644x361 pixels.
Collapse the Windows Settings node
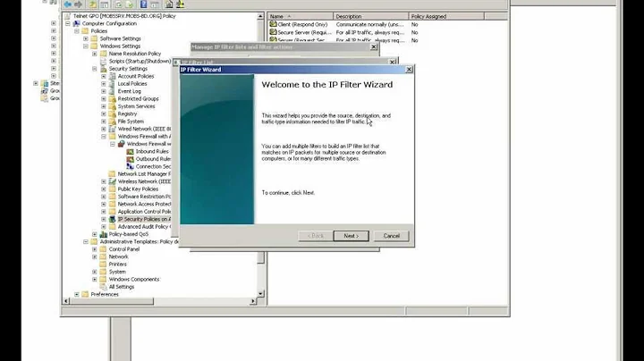[x=86, y=46]
